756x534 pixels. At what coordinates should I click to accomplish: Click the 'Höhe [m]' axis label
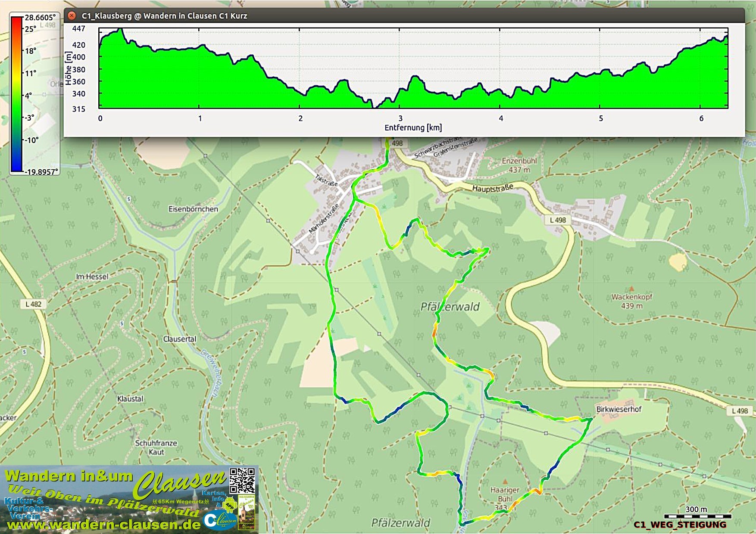coord(68,68)
